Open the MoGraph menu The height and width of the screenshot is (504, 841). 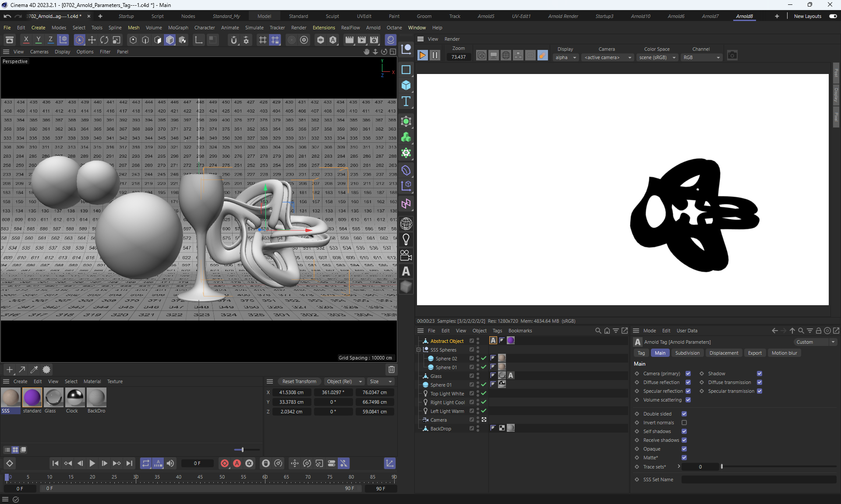(178, 28)
